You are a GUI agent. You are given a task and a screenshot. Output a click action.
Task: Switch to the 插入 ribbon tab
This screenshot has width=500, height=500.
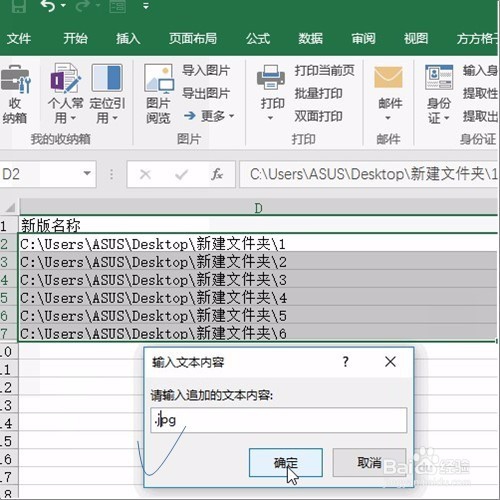[128, 39]
